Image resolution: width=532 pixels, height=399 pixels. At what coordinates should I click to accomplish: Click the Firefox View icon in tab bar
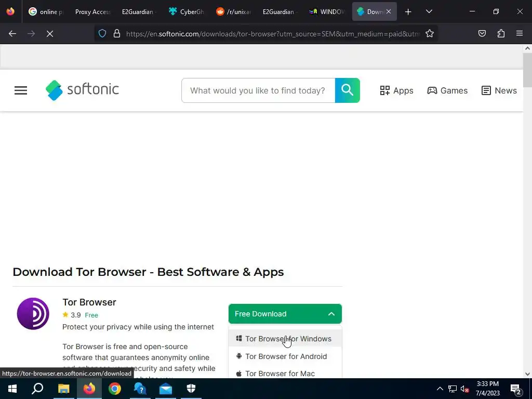[x=10, y=11]
